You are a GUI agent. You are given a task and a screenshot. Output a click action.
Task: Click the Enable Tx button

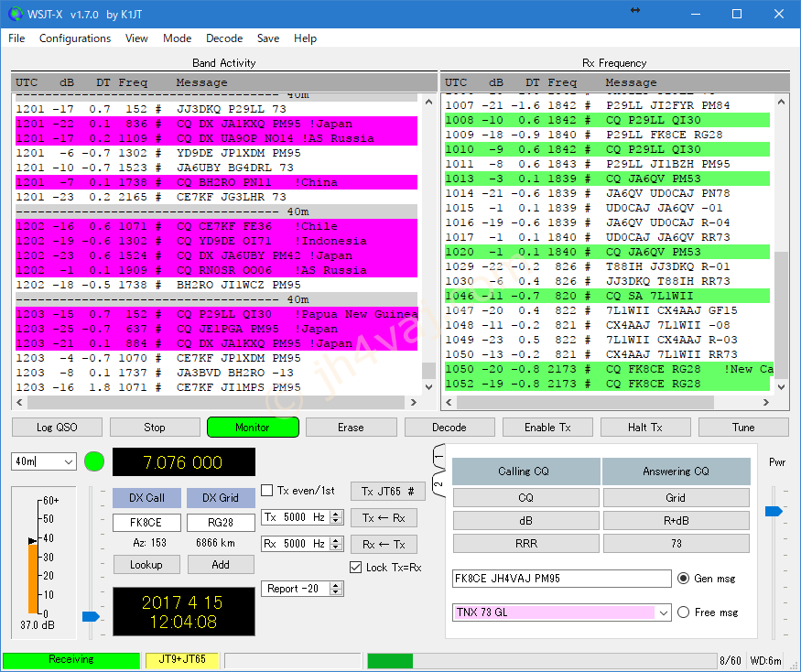click(547, 428)
